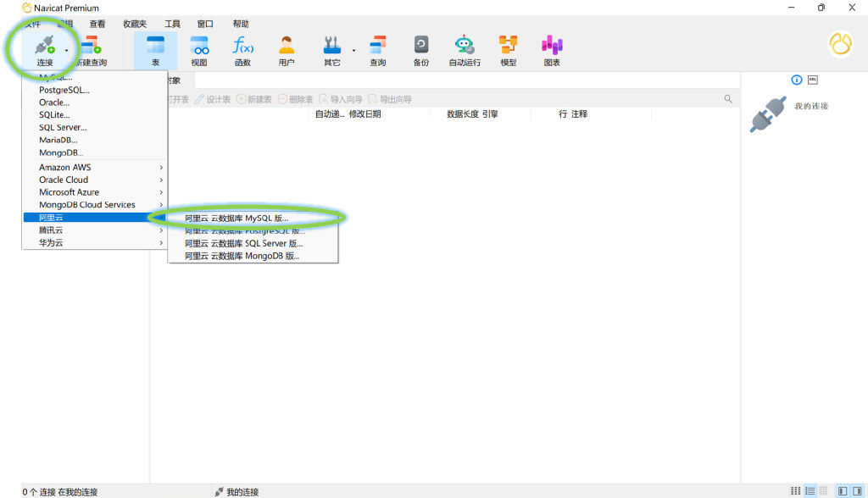
Task: Click the Others (其它) tools icon
Action: (x=332, y=46)
